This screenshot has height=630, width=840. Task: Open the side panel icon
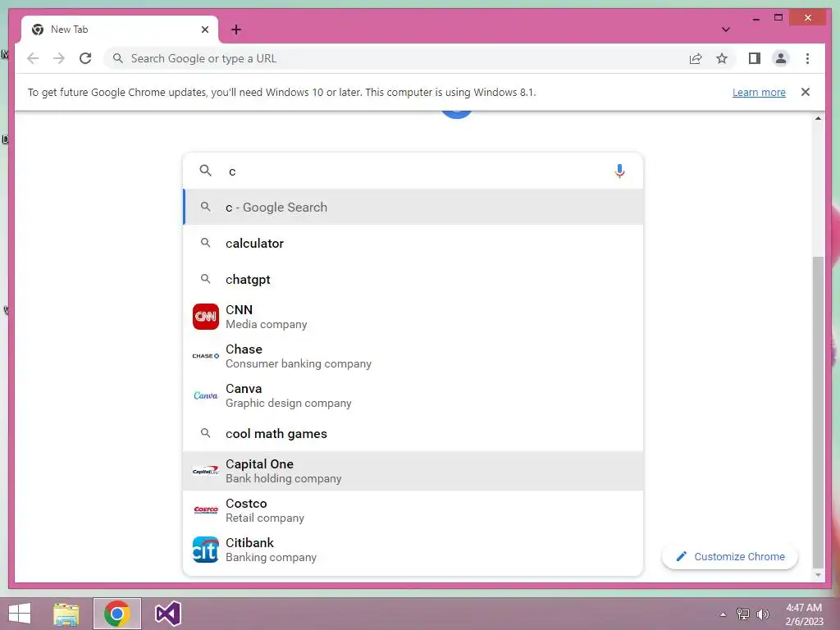point(755,58)
